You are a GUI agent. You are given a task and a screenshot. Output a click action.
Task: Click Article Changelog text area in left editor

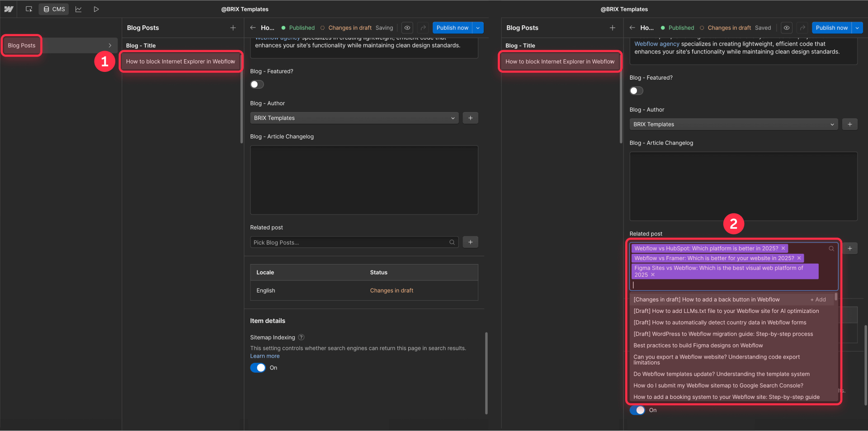364,180
